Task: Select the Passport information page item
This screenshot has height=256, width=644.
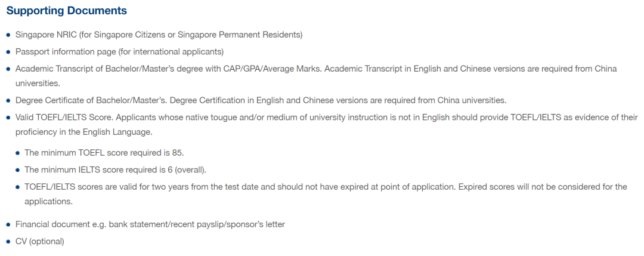Action: click(119, 52)
